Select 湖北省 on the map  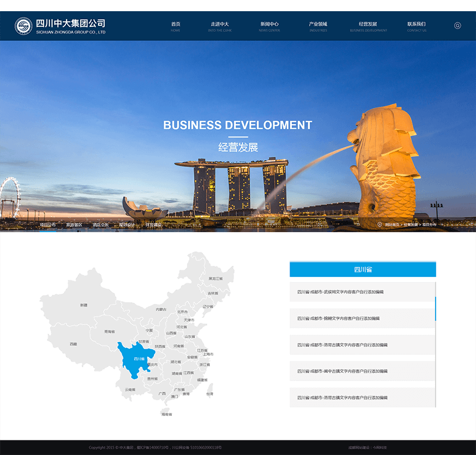(176, 362)
